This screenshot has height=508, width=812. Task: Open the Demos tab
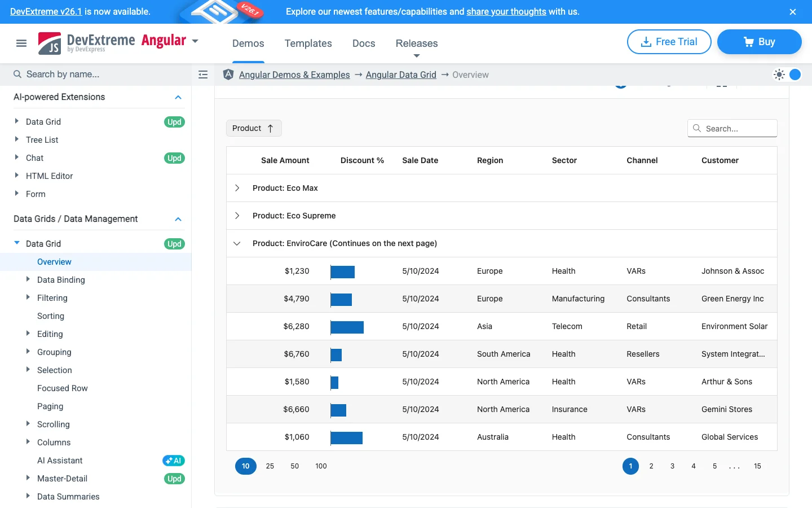(248, 43)
